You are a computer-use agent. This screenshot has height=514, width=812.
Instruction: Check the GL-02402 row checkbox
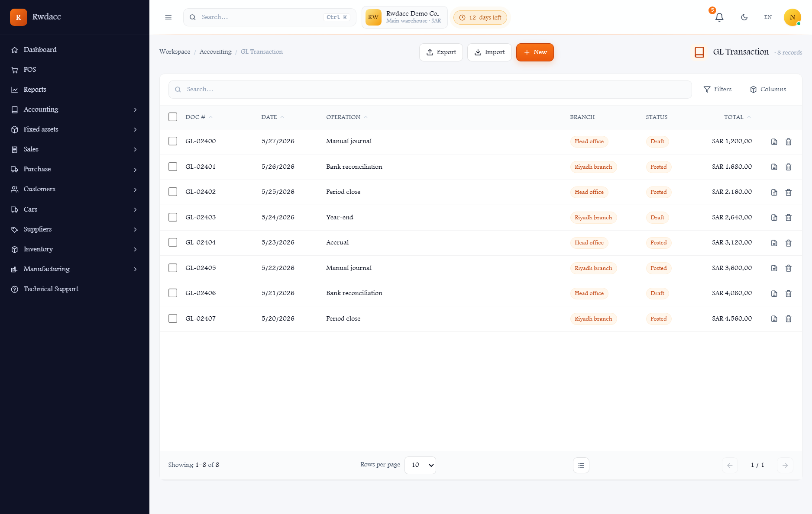coord(173,192)
